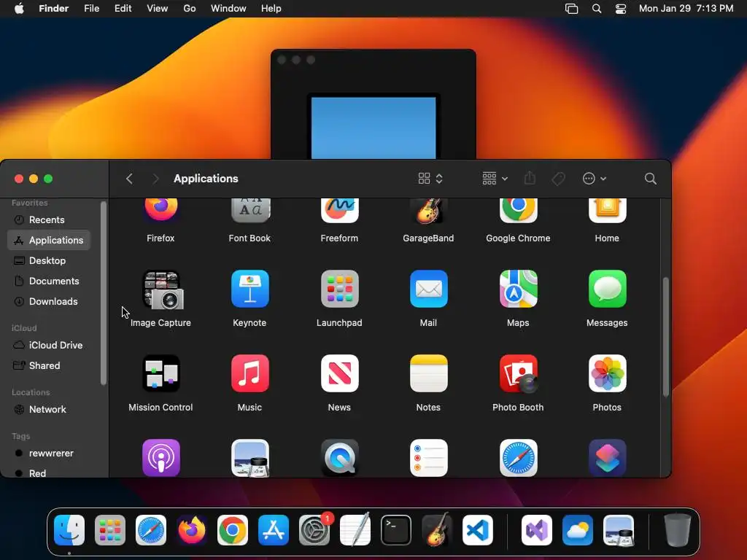The width and height of the screenshot is (747, 560).
Task: Open Downloads from the sidebar
Action: coord(49,301)
